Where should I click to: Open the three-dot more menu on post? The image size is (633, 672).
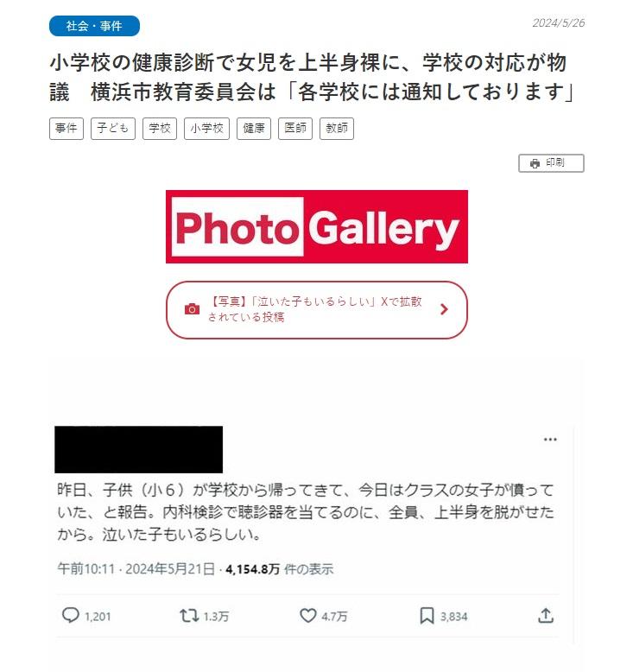(550, 440)
